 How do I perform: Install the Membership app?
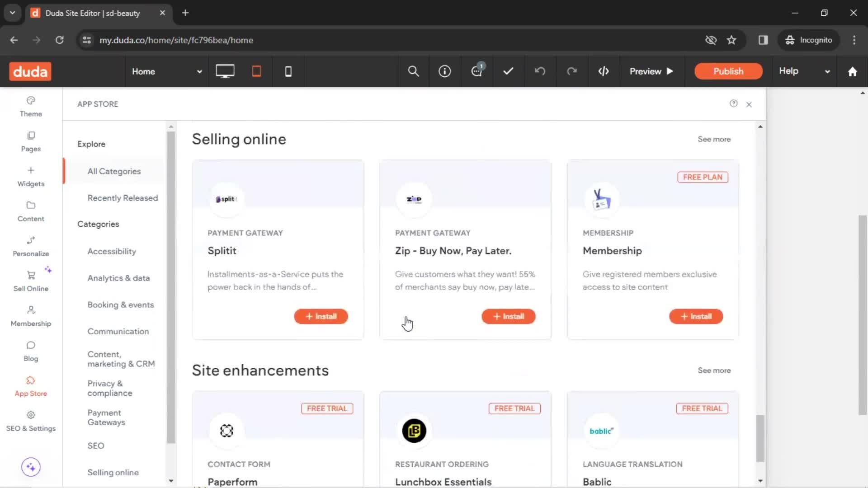point(696,316)
